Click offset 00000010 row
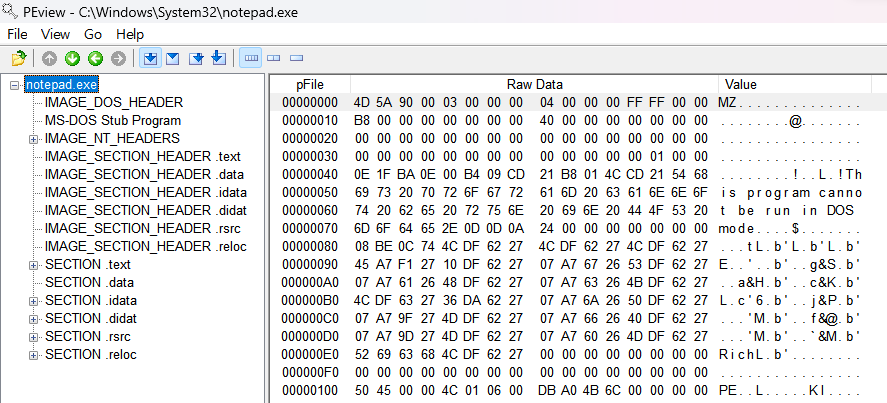 tap(579, 121)
